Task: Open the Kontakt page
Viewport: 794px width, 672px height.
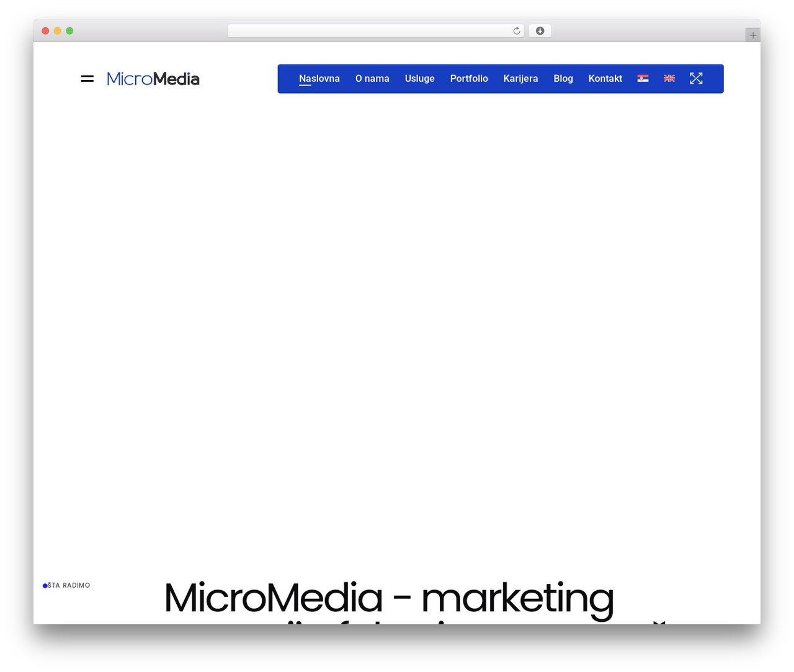Action: click(x=605, y=79)
